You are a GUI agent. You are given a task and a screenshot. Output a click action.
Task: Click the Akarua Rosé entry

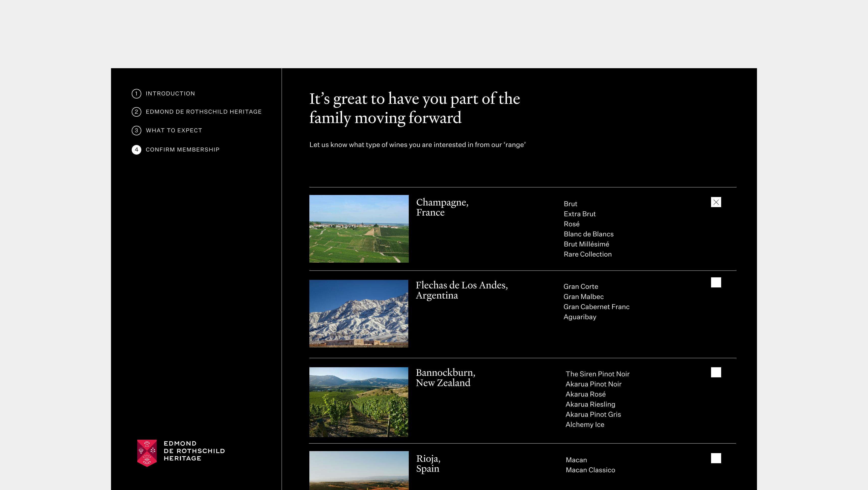coord(586,394)
